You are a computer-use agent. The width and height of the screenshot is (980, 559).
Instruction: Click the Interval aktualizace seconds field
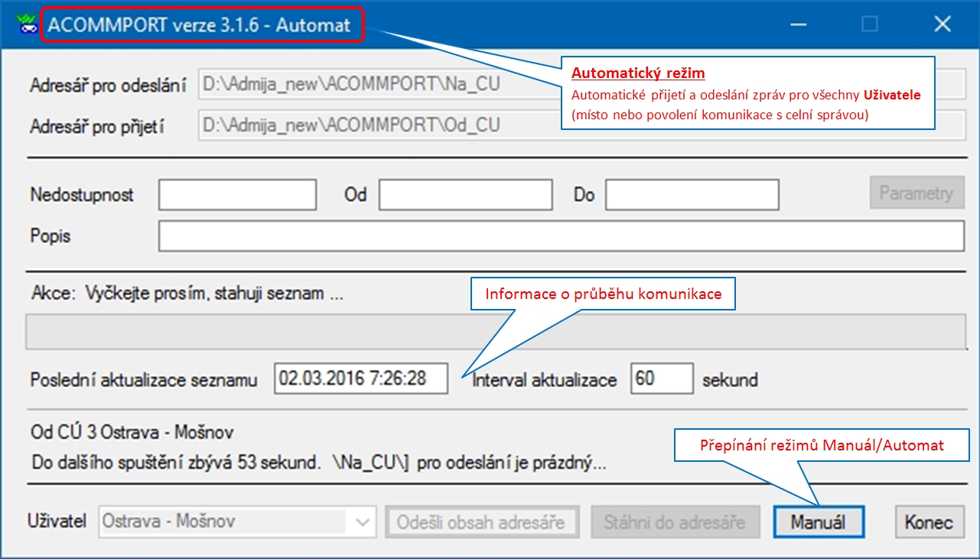click(x=662, y=379)
